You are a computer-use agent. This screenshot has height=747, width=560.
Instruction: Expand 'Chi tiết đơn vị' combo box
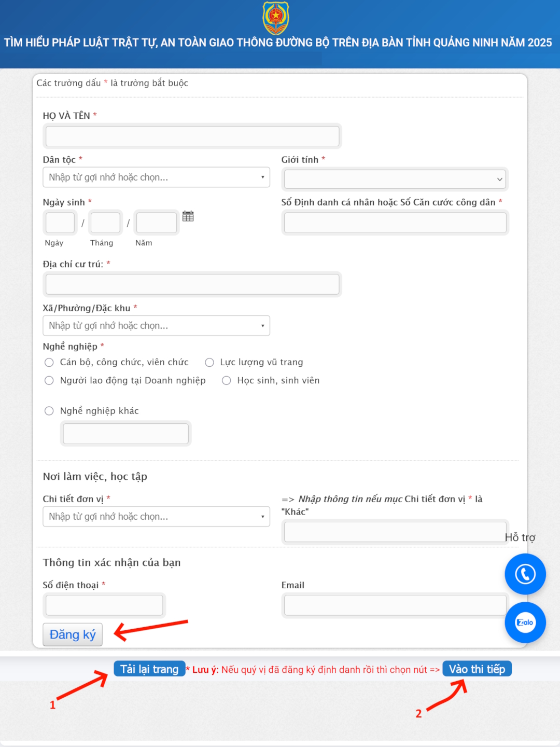[x=156, y=517]
